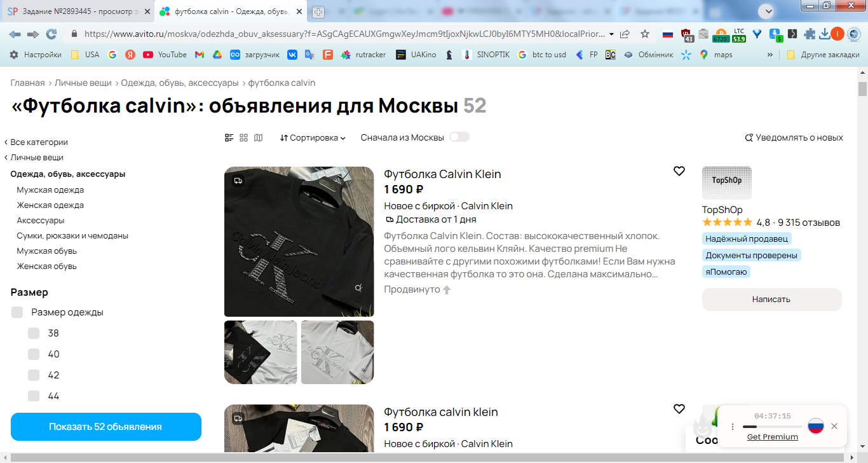Open new browser tab

(318, 11)
